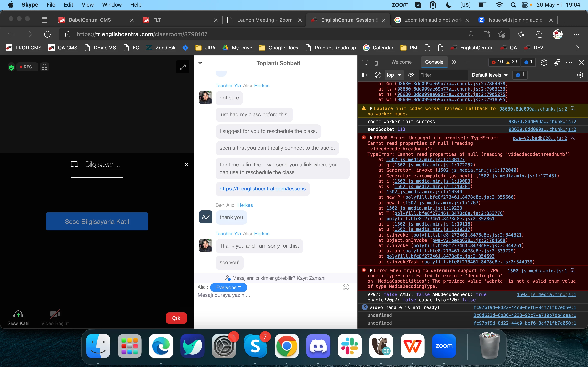Click the DevTools inspect element icon

pos(365,62)
